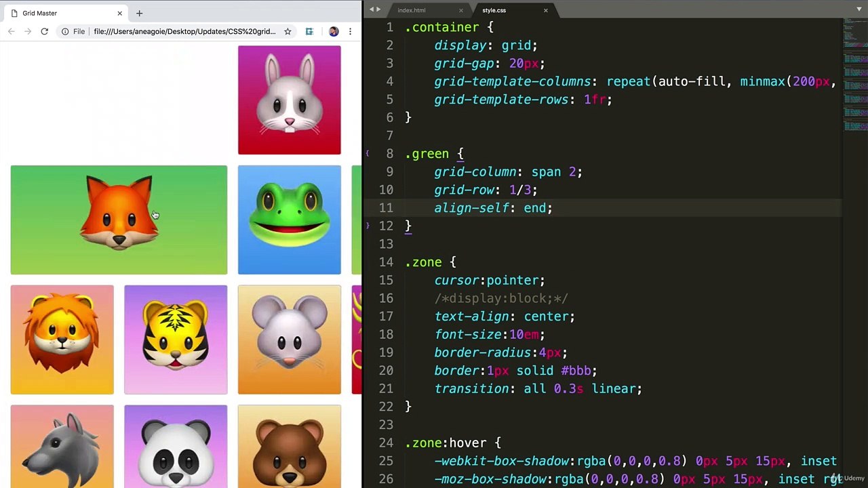Viewport: 868px width, 488px height.
Task: Click the mouse emoji tile
Action: [x=290, y=340]
